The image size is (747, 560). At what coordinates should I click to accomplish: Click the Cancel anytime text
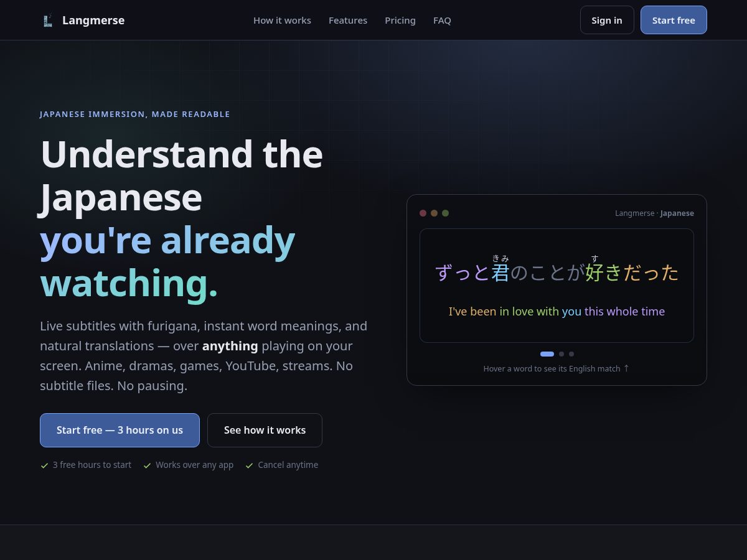point(288,465)
